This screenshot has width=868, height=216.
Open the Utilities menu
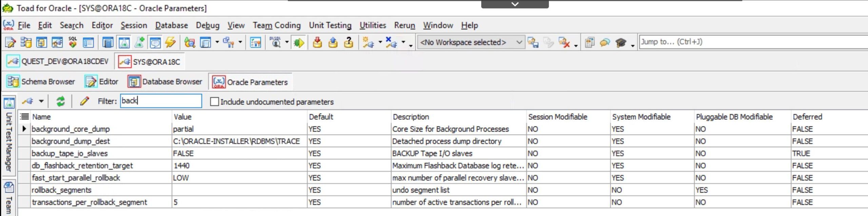(x=373, y=25)
